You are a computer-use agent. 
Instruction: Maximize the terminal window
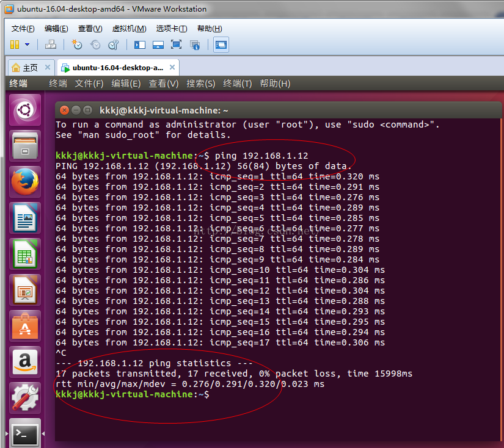87,110
